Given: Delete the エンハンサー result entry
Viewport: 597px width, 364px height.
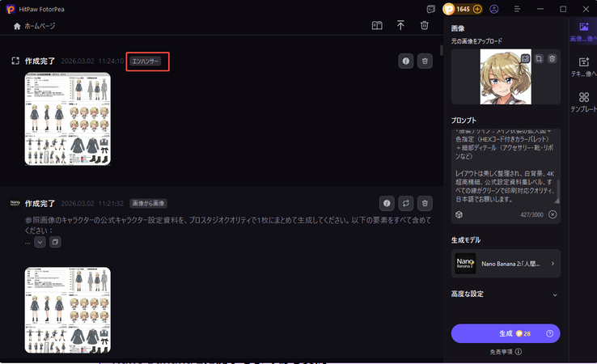Looking at the screenshot, I should pyautogui.click(x=425, y=61).
